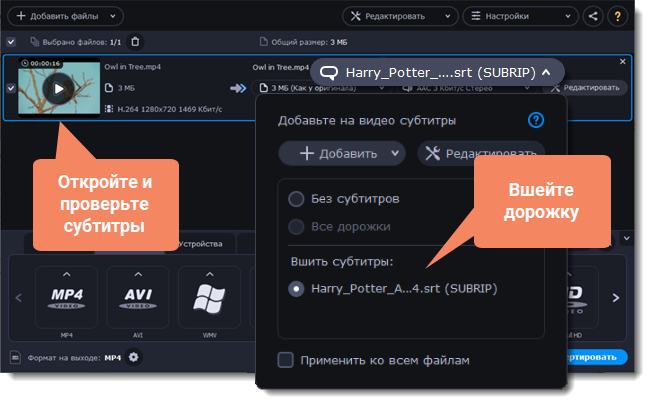The width and height of the screenshot is (650, 403).
Task: Toggle the select-all files checkbox
Action: pyautogui.click(x=11, y=41)
